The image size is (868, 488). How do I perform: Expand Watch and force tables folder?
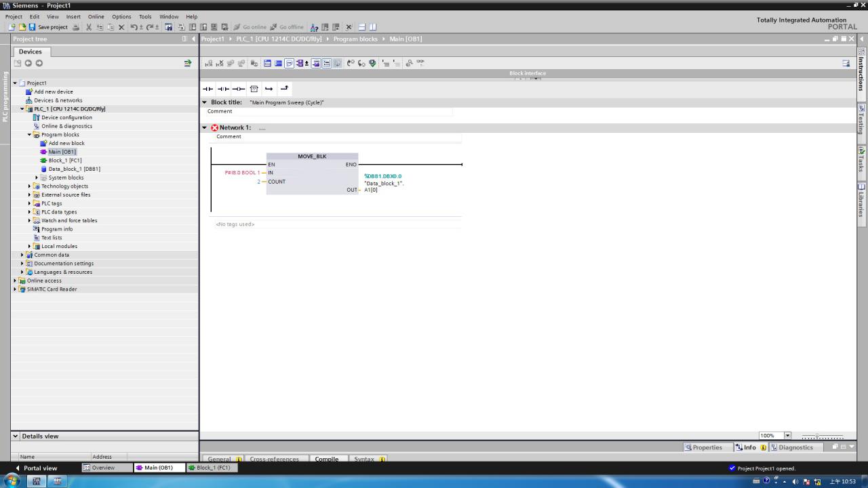(30, 220)
